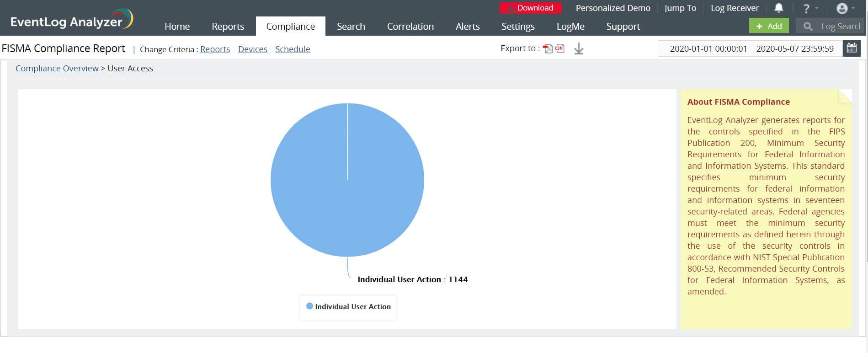Export report as CSV
This screenshot has width=868, height=353.
560,48
